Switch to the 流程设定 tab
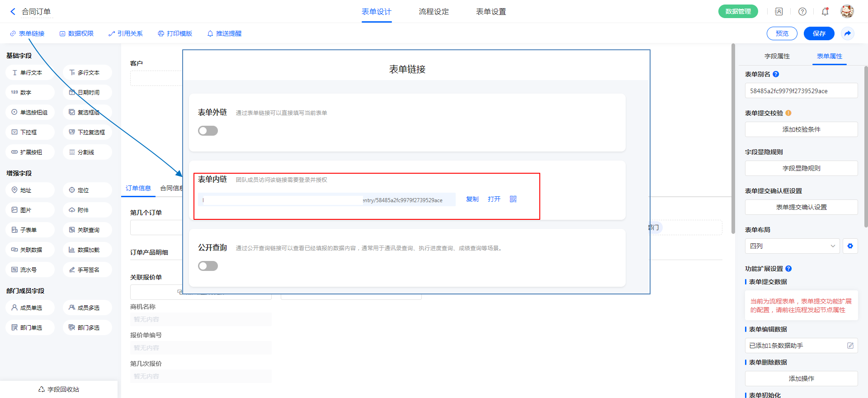This screenshot has height=398, width=868. [x=434, y=12]
